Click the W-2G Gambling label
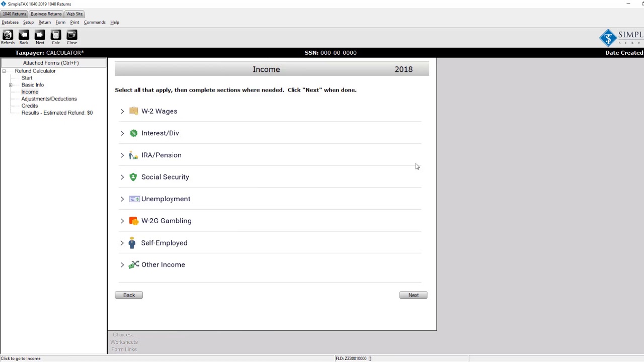This screenshot has height=362, width=644. pyautogui.click(x=167, y=221)
